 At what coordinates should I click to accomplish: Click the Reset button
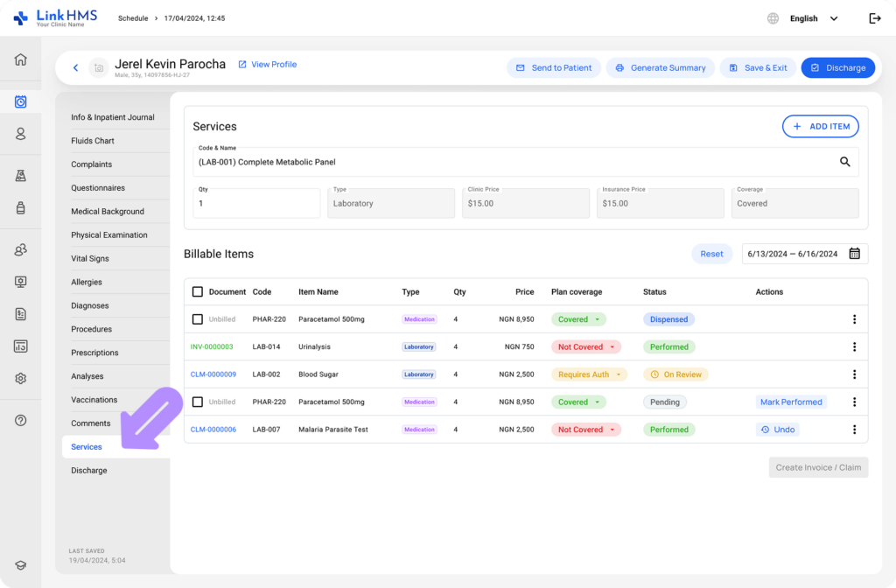tap(711, 254)
